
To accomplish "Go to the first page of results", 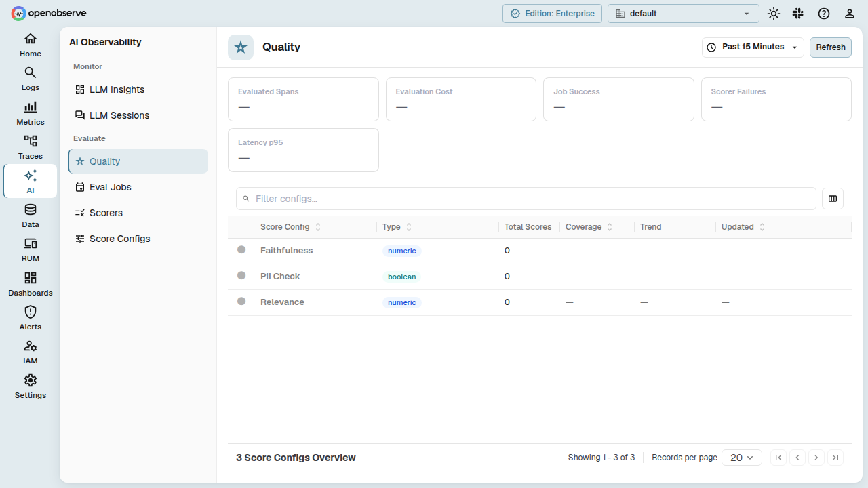I will tap(778, 457).
